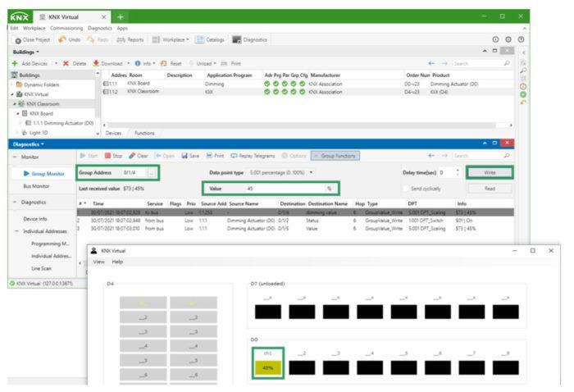The height and width of the screenshot is (392, 574).
Task: Open the Apps menu
Action: pyautogui.click(x=122, y=28)
